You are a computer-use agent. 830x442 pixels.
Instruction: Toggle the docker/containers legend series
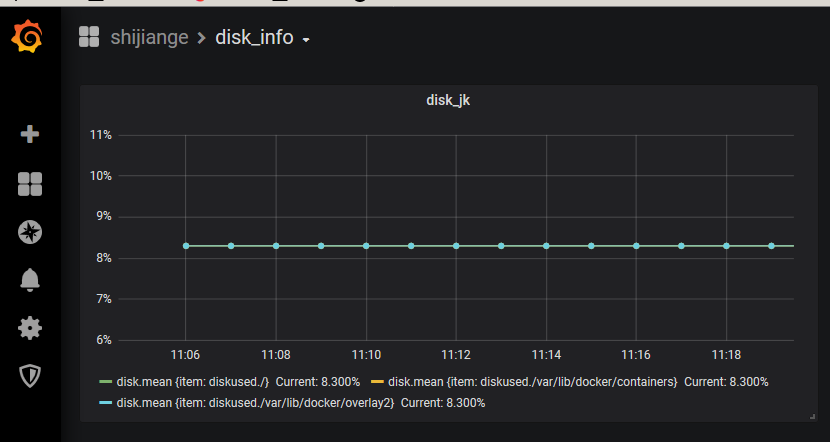point(533,382)
